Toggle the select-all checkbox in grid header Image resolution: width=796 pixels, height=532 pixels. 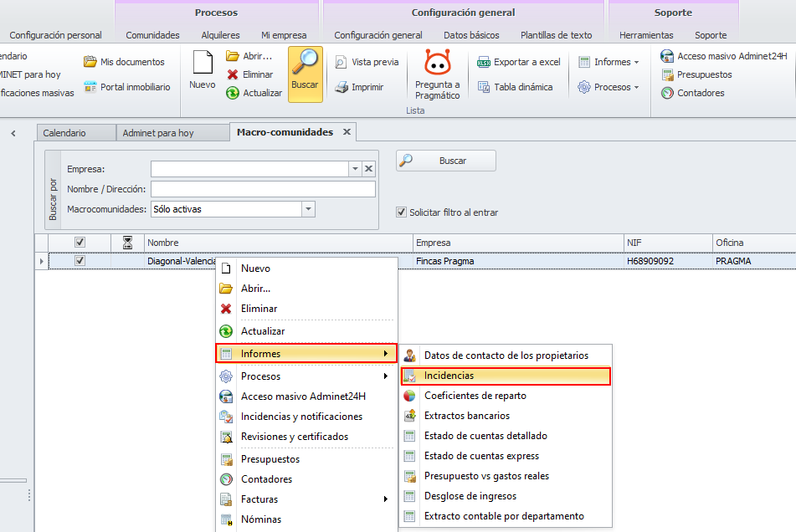(x=80, y=243)
